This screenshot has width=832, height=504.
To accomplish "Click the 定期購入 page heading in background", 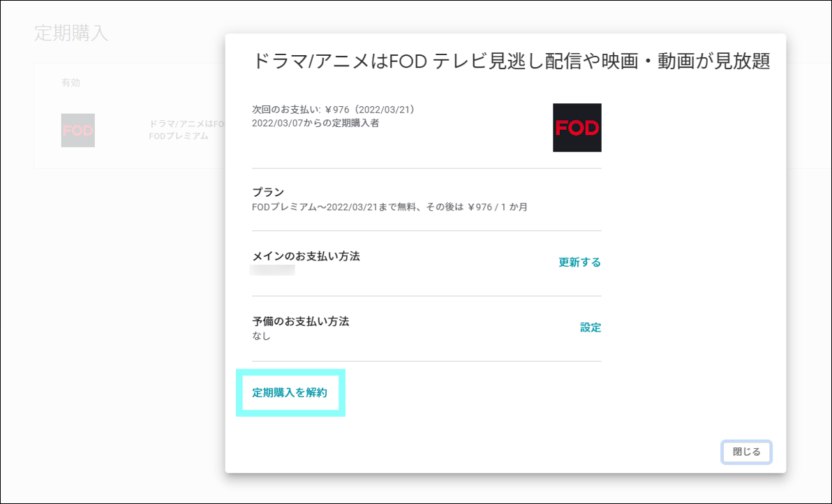I will point(71,33).
